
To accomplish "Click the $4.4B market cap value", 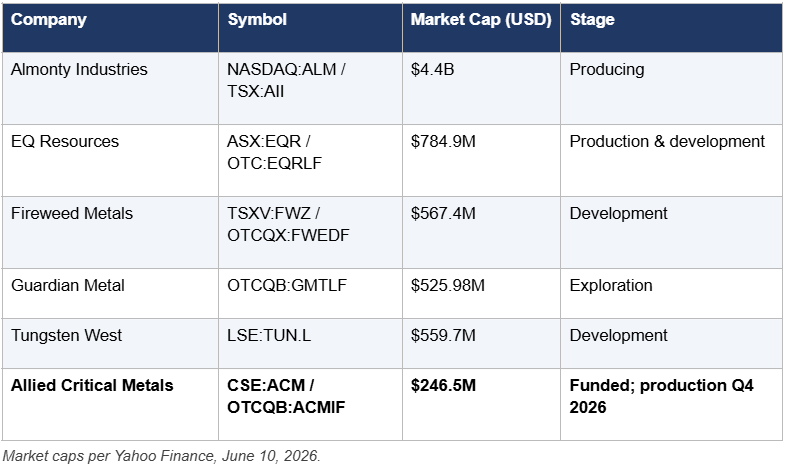I will pyautogui.click(x=432, y=69).
